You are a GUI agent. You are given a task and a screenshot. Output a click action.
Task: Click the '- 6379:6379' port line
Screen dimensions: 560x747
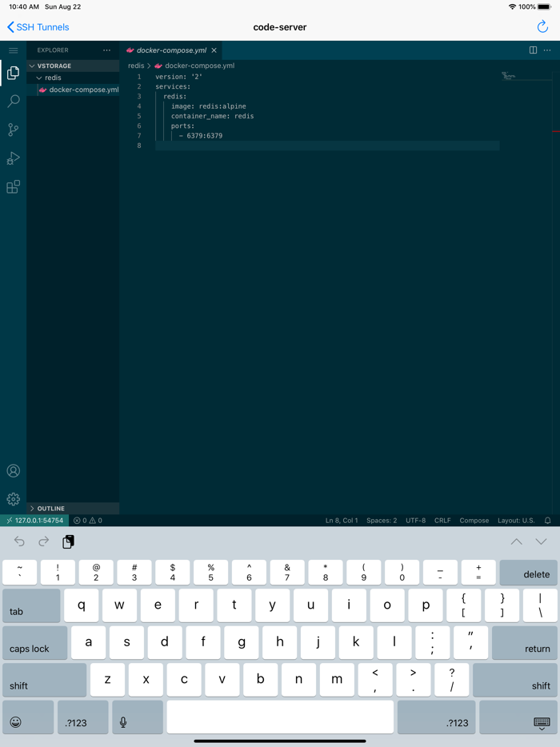201,135
